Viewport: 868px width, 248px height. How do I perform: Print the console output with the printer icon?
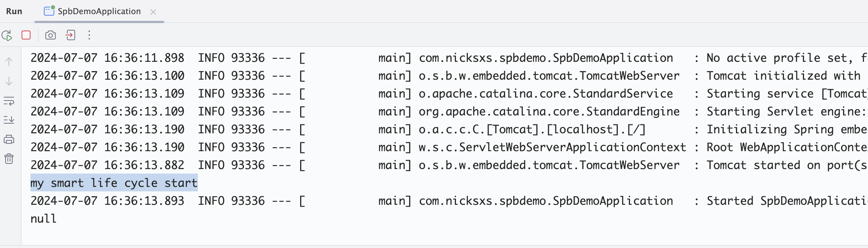point(9,140)
